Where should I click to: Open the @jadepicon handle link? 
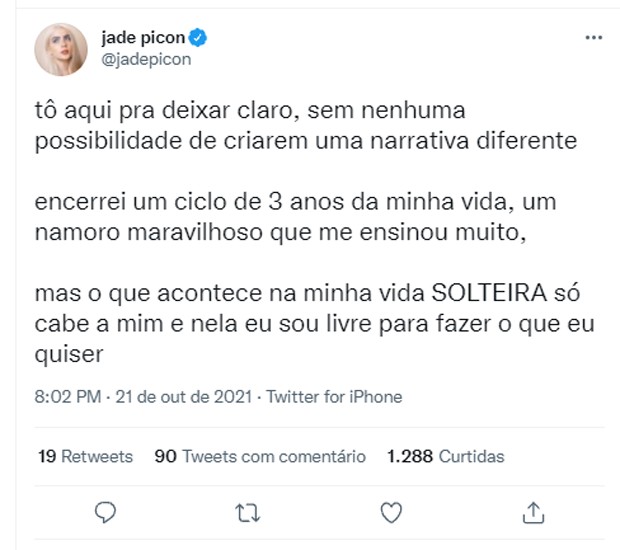[x=146, y=59]
